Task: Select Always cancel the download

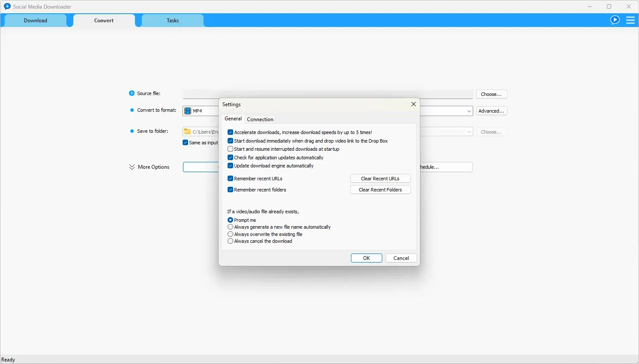Action: coord(230,241)
